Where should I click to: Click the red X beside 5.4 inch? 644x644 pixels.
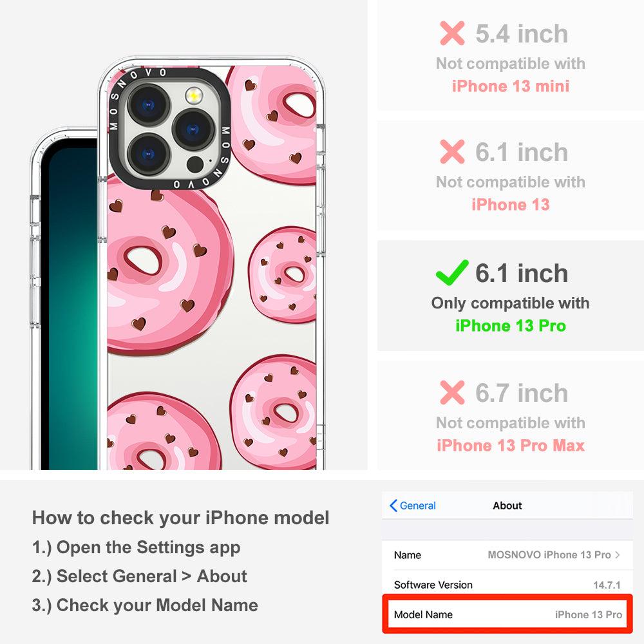coord(452,33)
